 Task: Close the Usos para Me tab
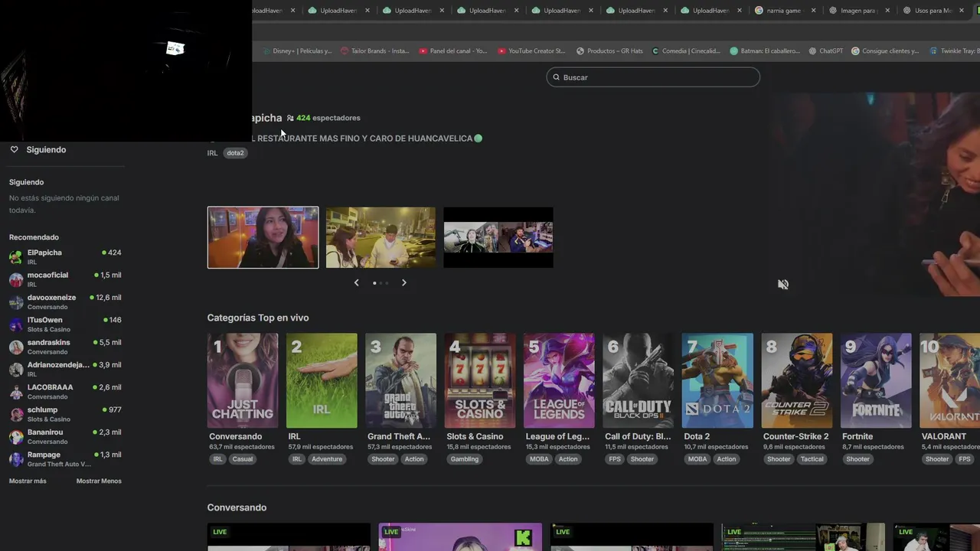(962, 11)
